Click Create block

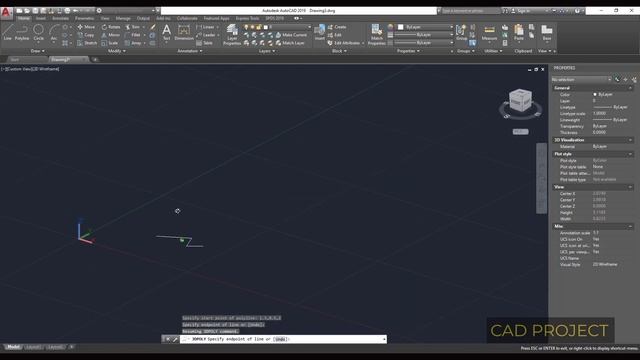point(337,27)
